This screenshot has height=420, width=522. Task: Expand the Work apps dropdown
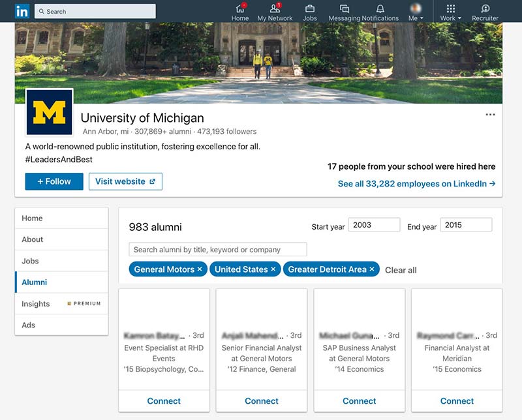[450, 12]
